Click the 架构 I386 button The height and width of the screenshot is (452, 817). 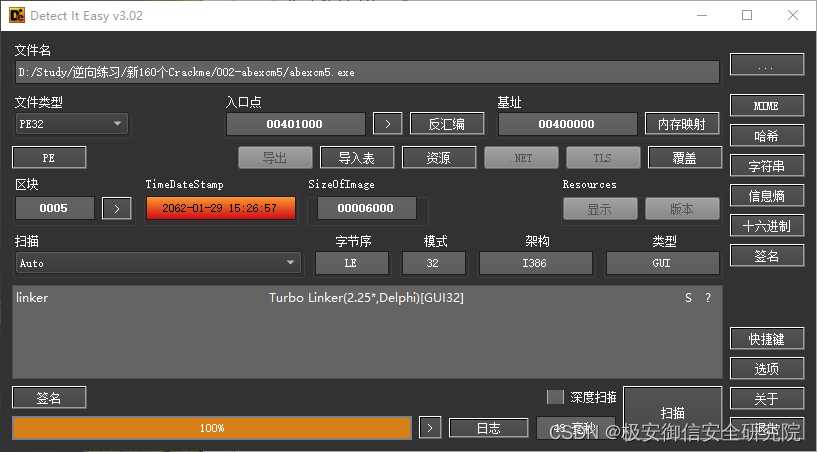[x=536, y=263]
